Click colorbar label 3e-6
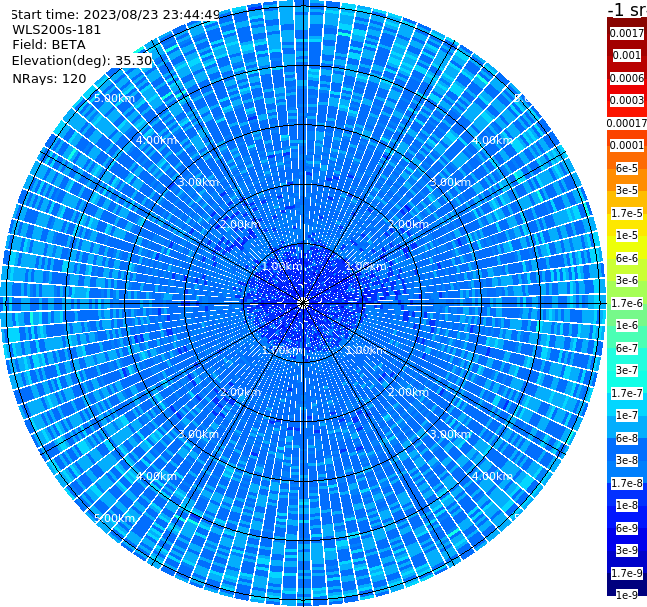647x607 pixels. point(627,280)
